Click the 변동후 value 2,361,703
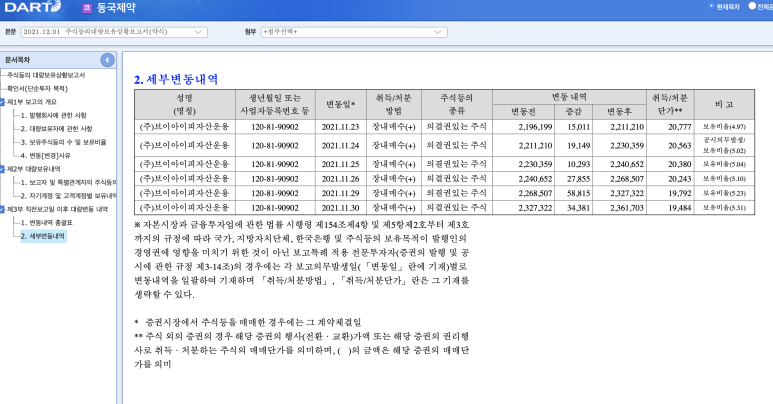Image resolution: width=773 pixels, height=404 pixels. pos(627,208)
